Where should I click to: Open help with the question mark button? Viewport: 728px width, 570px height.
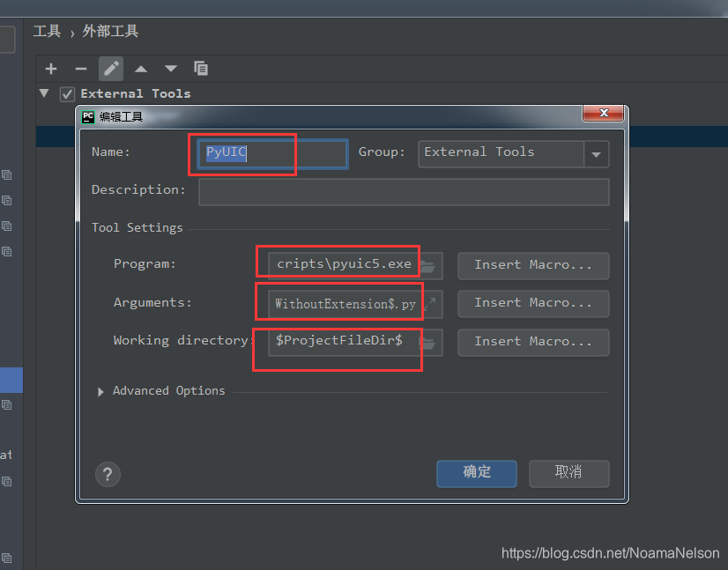pyautogui.click(x=108, y=474)
